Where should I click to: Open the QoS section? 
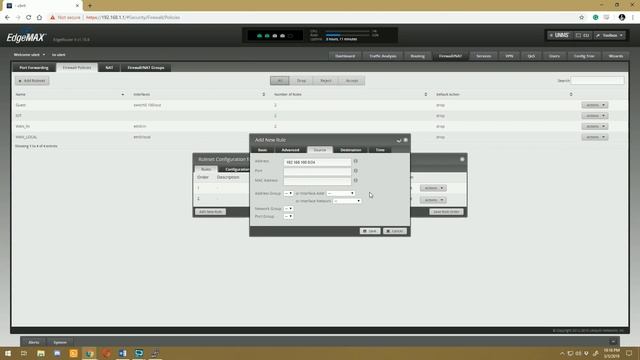click(x=531, y=56)
